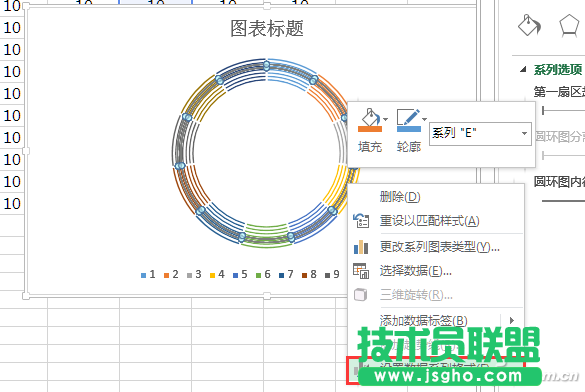
Task: Click the chart title text
Action: (x=267, y=28)
